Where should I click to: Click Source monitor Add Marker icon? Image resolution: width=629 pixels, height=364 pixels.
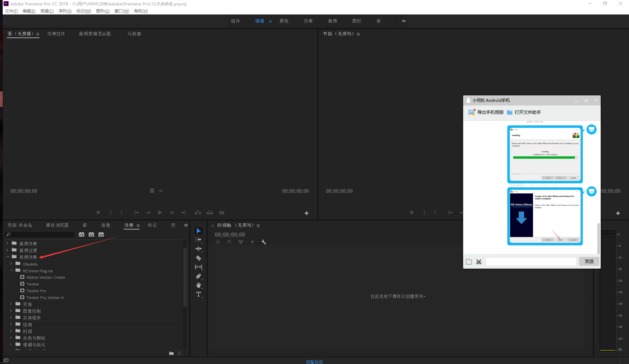[98, 213]
